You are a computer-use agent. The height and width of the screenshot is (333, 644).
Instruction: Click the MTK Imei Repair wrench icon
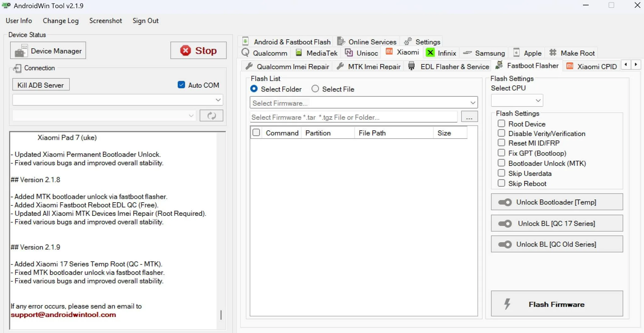coord(340,66)
